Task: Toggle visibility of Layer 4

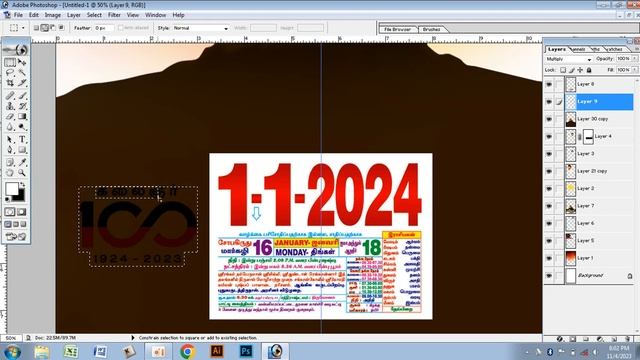Action: (x=549, y=137)
